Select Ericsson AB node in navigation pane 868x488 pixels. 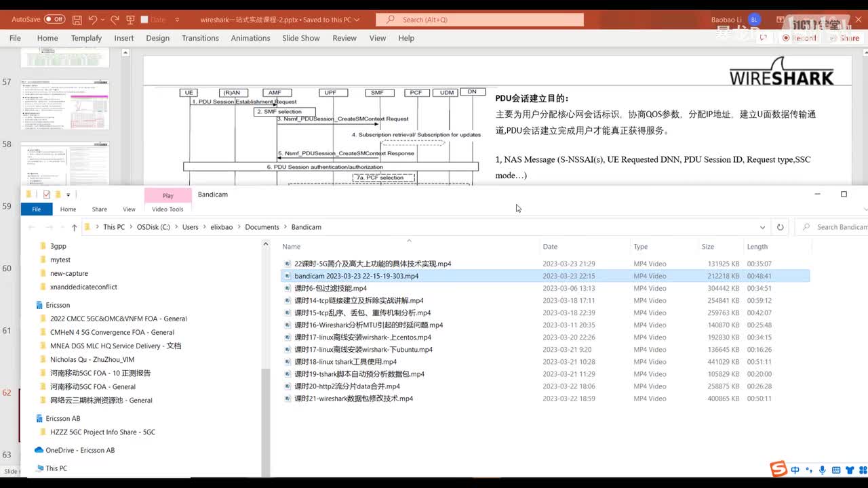(x=63, y=418)
